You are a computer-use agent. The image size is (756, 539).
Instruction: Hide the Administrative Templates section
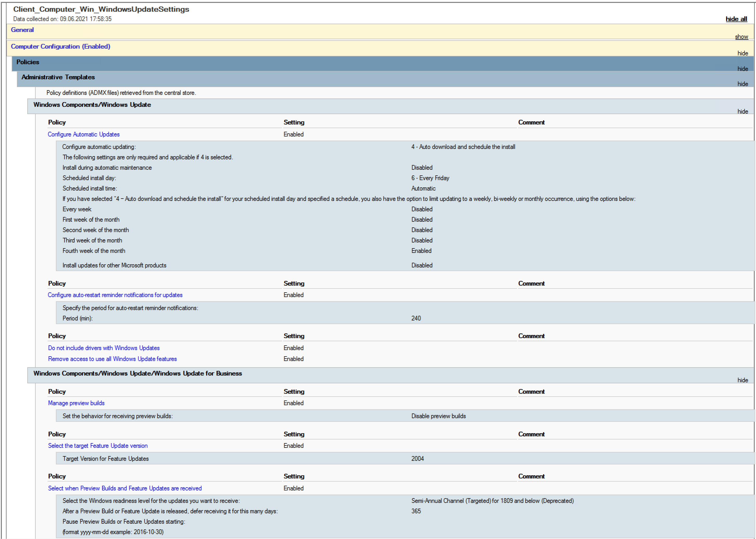pyautogui.click(x=742, y=84)
